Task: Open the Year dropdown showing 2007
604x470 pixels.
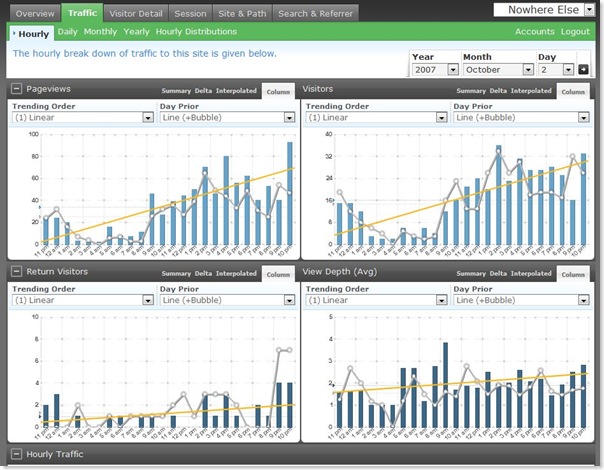Action: (x=435, y=70)
